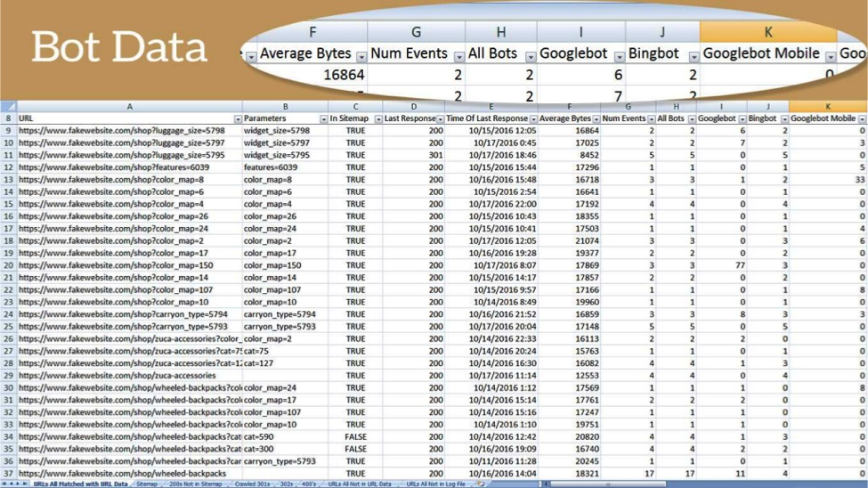Click the shop/wheeled-backpacks URL in row 37

tap(130, 474)
